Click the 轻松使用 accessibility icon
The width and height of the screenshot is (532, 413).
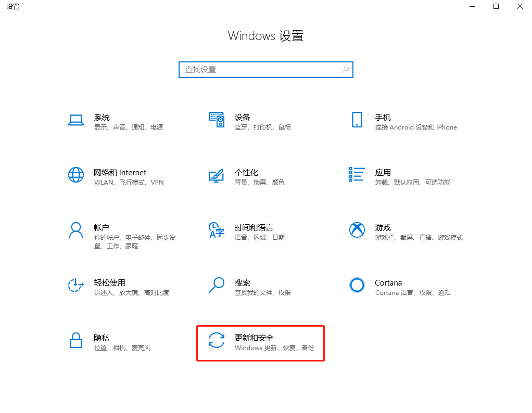point(76,285)
